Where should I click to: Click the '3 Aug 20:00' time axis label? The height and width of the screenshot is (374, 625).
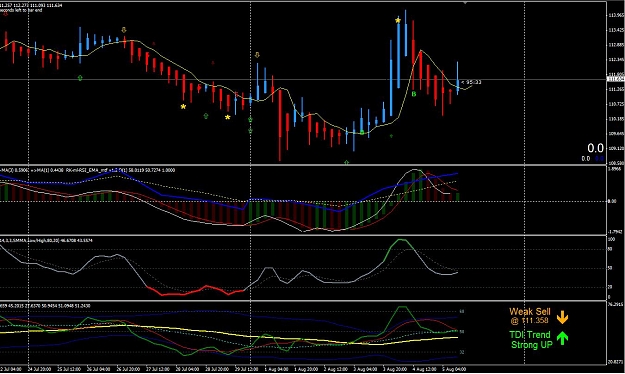pyautogui.click(x=395, y=370)
